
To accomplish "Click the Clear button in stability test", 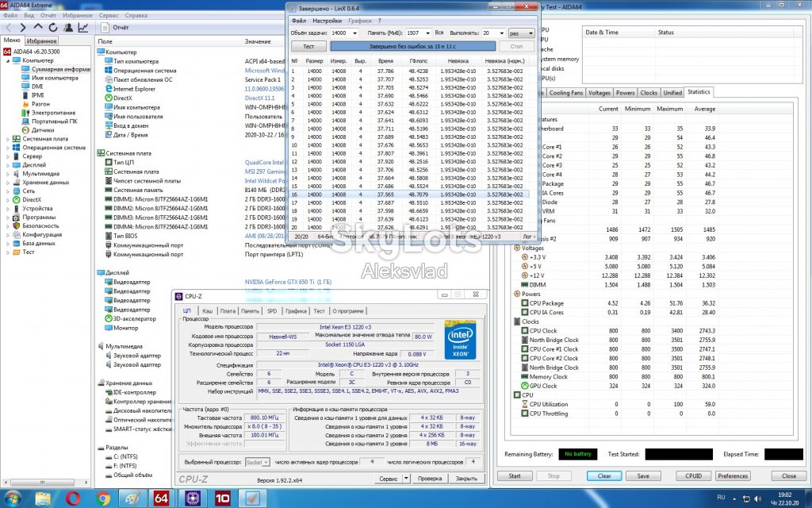I will point(604,476).
